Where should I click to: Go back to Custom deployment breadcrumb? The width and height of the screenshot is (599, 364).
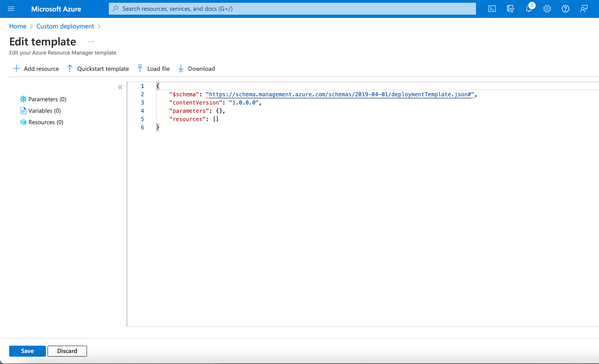click(x=65, y=26)
